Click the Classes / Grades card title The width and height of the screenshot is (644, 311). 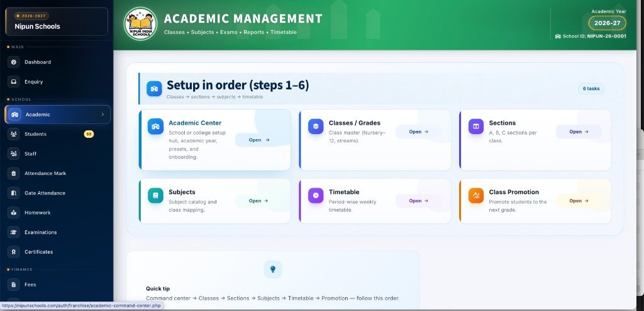[355, 123]
